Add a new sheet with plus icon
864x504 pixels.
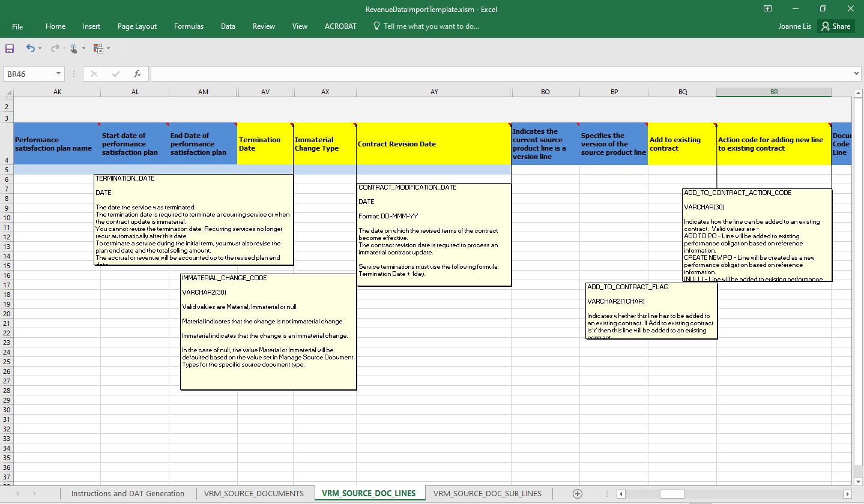pos(578,493)
